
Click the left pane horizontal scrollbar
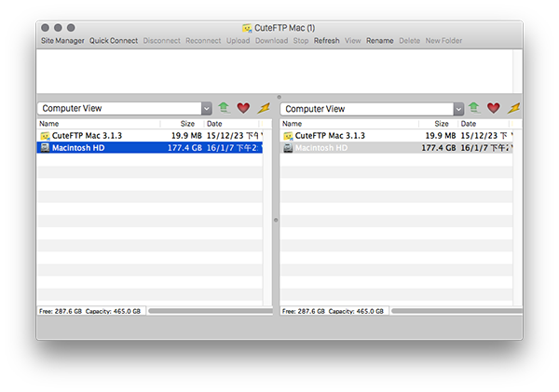click(211, 311)
